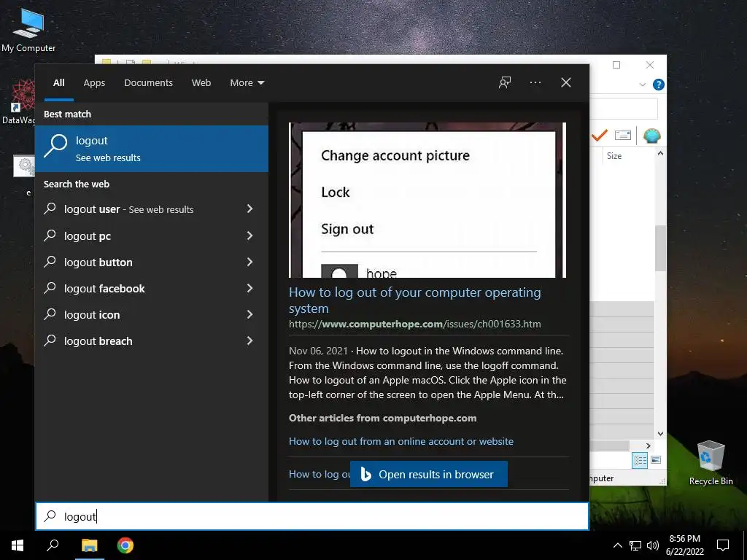Expand the 'logout icon' suggestion arrow
The image size is (747, 560).
click(249, 314)
